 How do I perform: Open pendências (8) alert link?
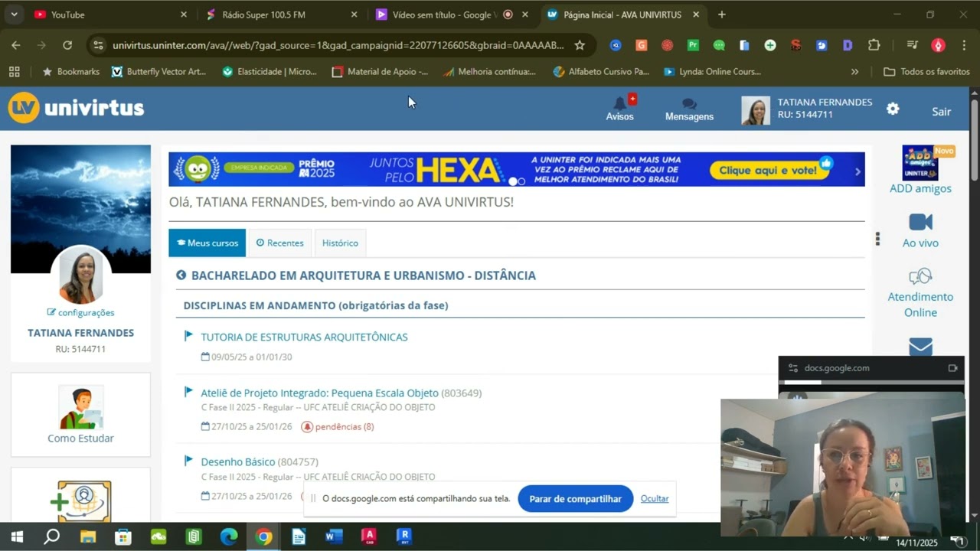(x=338, y=427)
